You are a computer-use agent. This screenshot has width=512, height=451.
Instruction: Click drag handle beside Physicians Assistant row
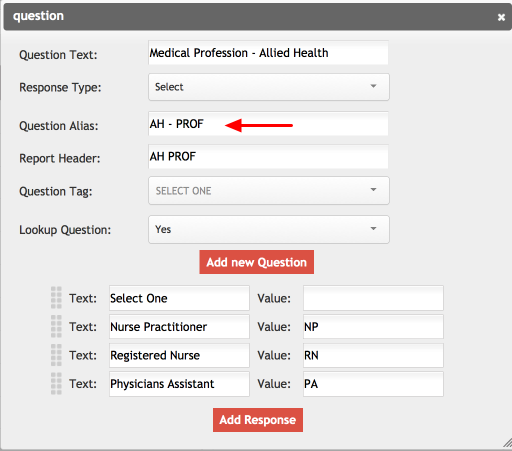click(56, 383)
